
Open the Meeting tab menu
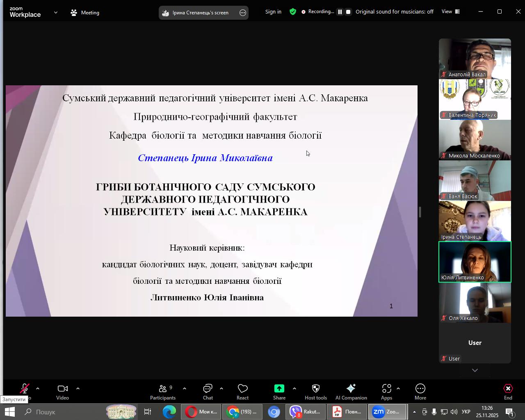(85, 13)
